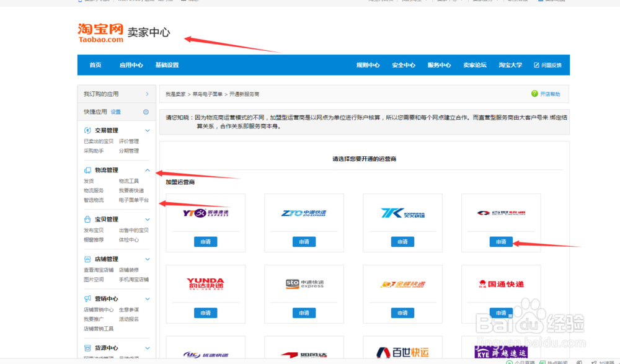Image resolution: width=620 pixels, height=364 pixels.
Task: Click the 店铺管理 shop icon
Action: 87,259
